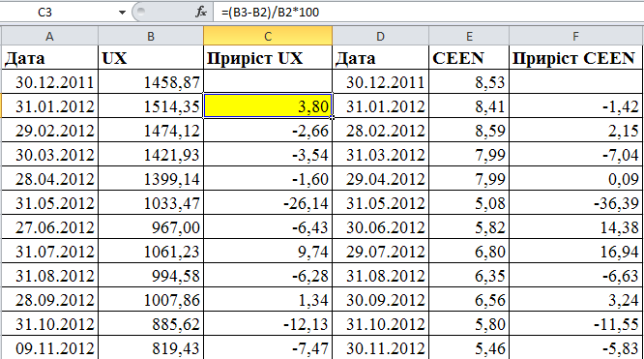Click the 'UX' header cell
Viewport: 644px width, 359px height.
(x=151, y=57)
